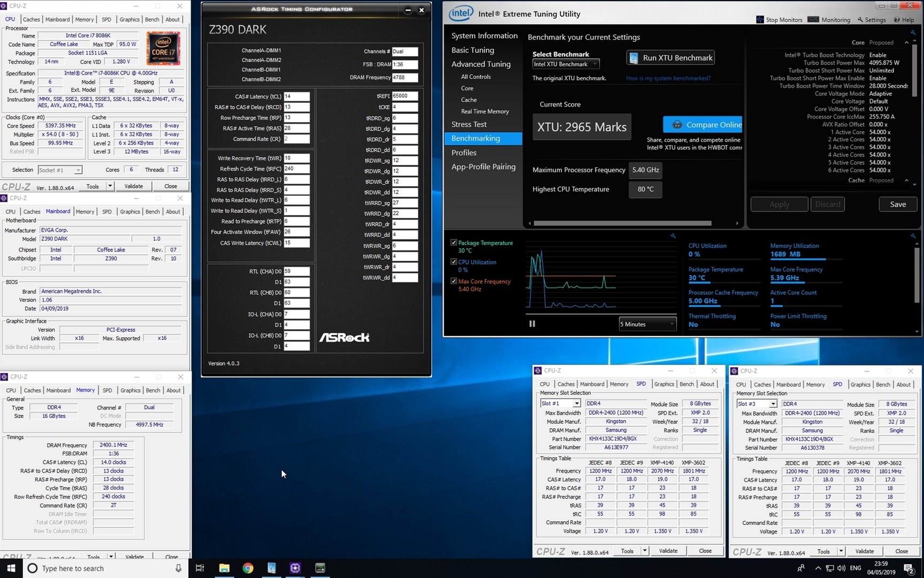The width and height of the screenshot is (924, 578).
Task: Open Profiles section in XTU sidebar
Action: 464,153
